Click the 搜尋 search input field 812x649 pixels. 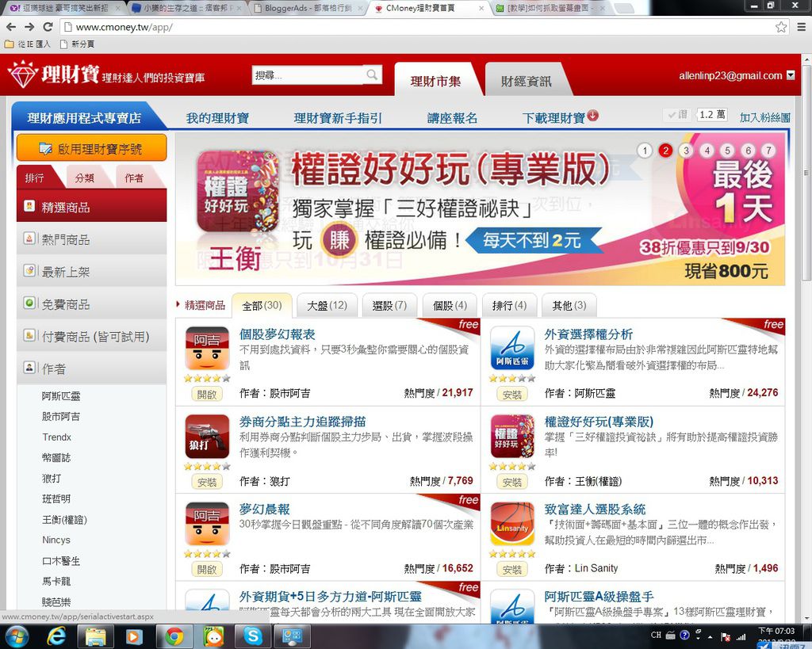(309, 75)
